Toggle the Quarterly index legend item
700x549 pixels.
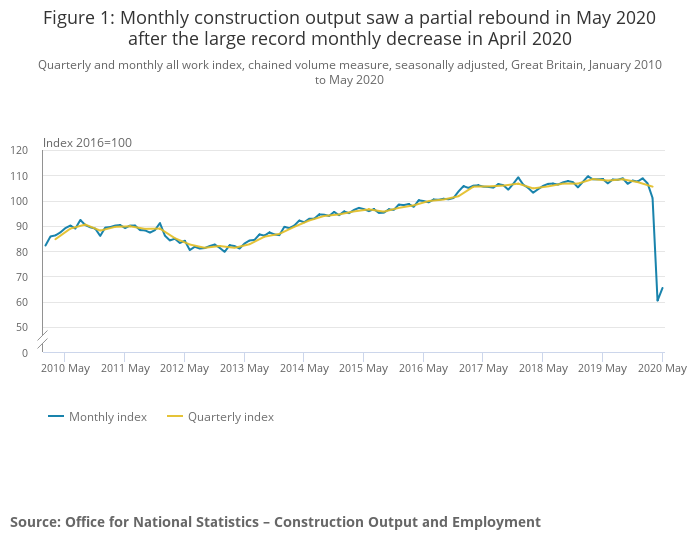(230, 417)
